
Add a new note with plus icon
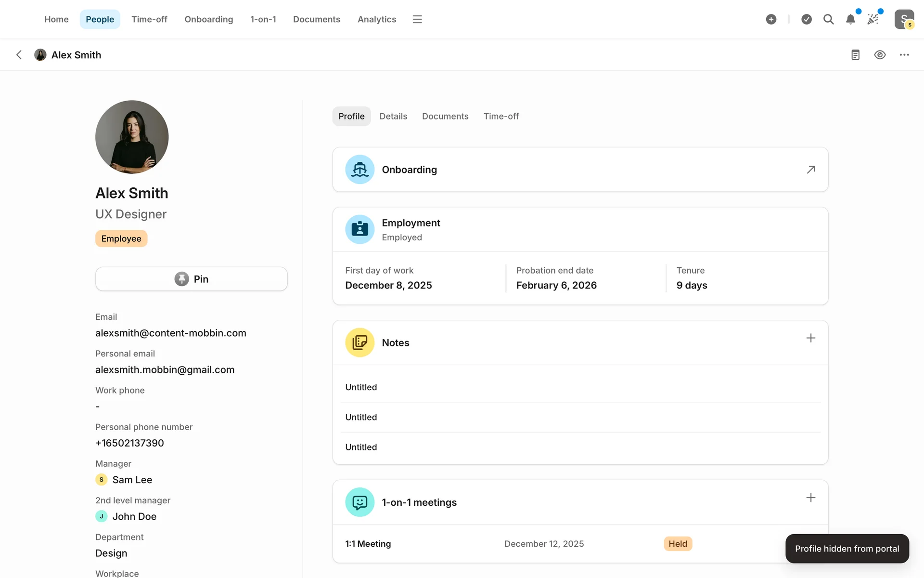(x=811, y=338)
